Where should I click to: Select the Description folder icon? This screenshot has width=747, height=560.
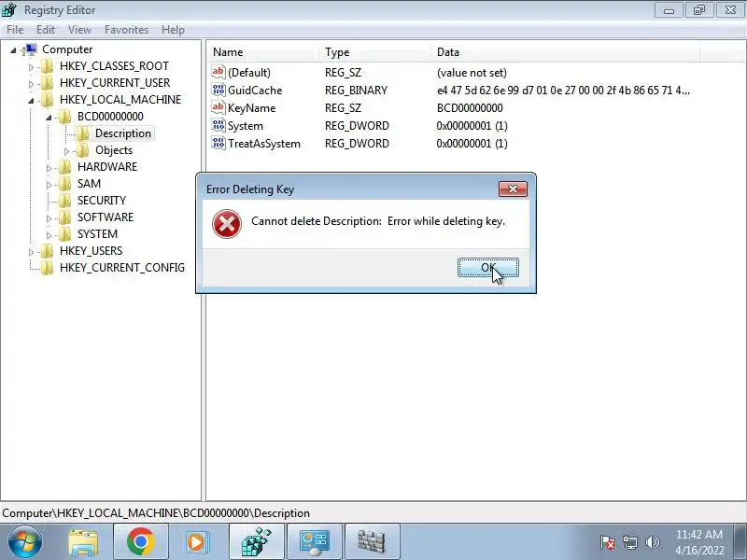[82, 133]
